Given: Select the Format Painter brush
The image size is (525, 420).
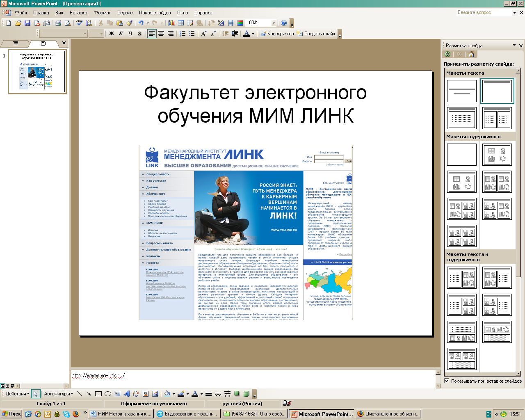Looking at the screenshot, I should pyautogui.click(x=129, y=23).
